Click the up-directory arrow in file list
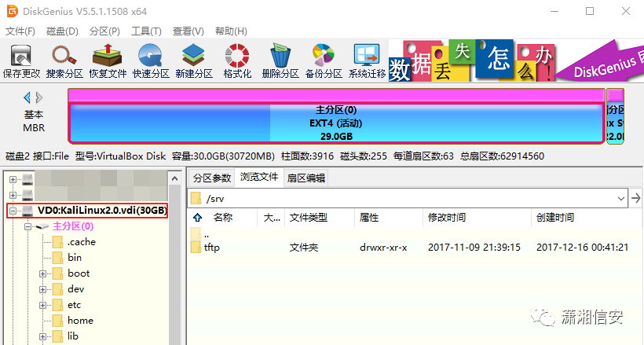 click(x=198, y=218)
